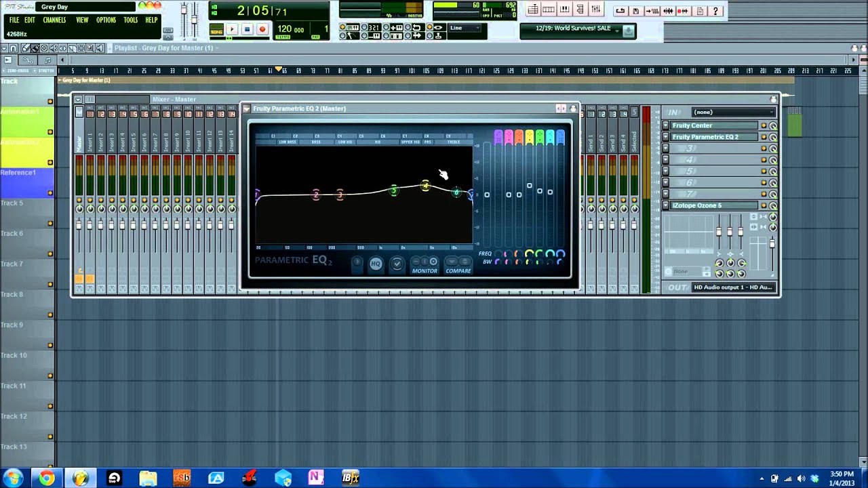Click the COMPARE button in Parametric EQ

coord(458,265)
